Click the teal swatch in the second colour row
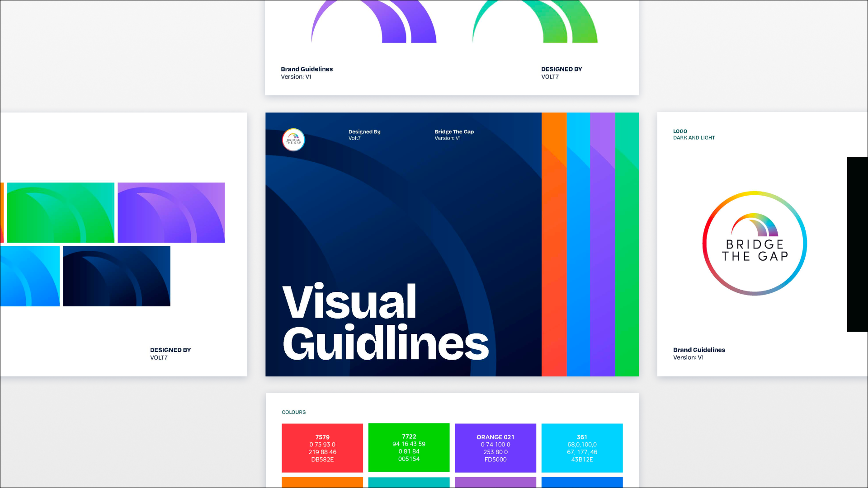This screenshot has height=488, width=868. coord(409,482)
